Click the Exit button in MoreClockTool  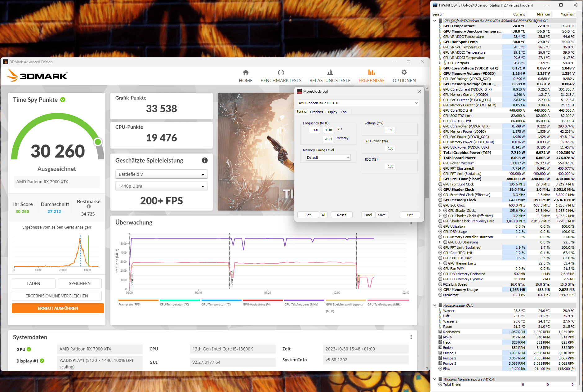[410, 215]
